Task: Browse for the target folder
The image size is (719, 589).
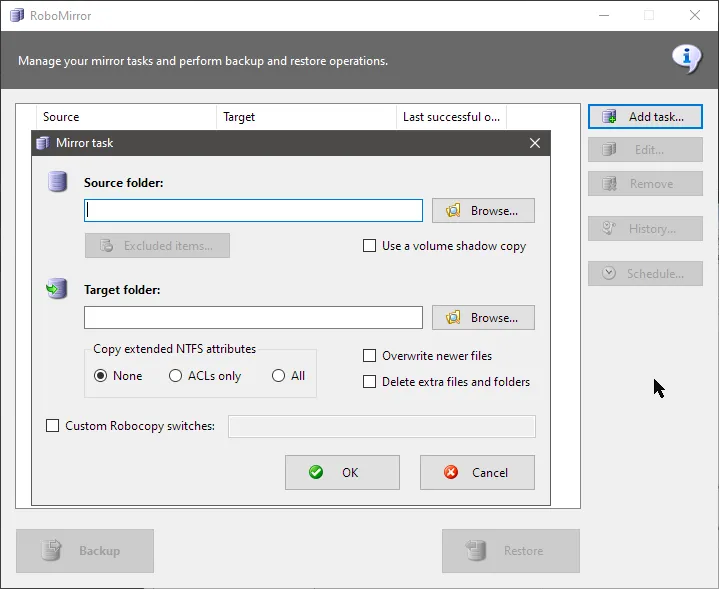Action: pos(483,318)
